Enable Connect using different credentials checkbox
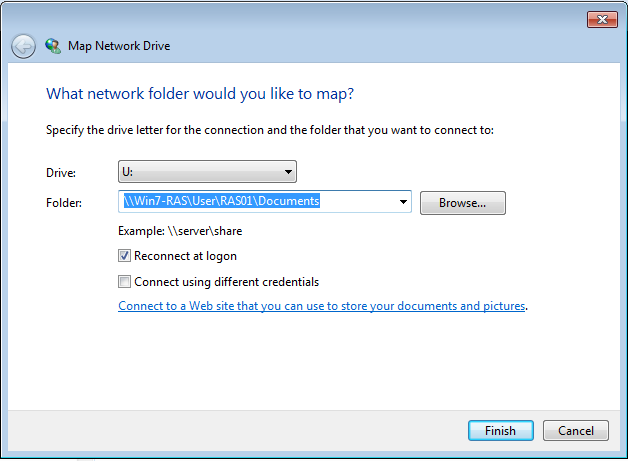The width and height of the screenshot is (628, 461). pos(125,282)
